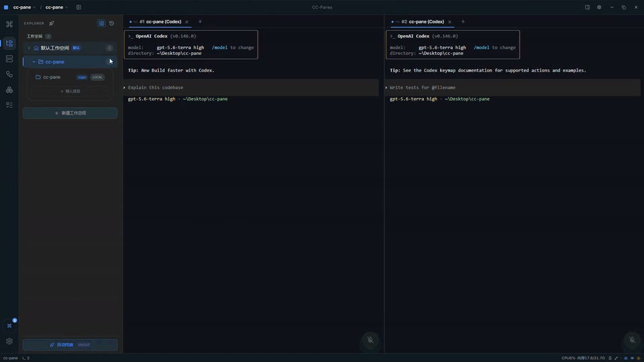
Task: Click the Write tests for @filename prompt field
Action: (513, 87)
